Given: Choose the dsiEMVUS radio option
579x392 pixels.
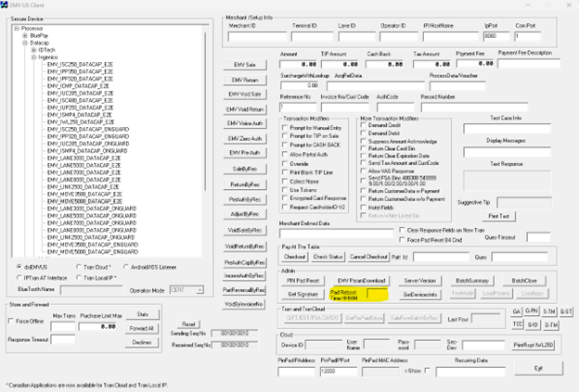Looking at the screenshot, I should [19, 267].
